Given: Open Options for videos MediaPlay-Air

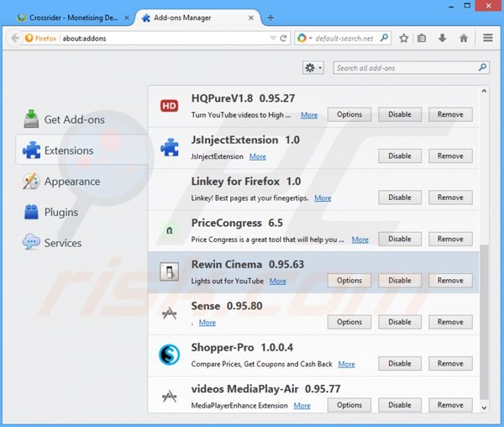Looking at the screenshot, I should (x=349, y=405).
